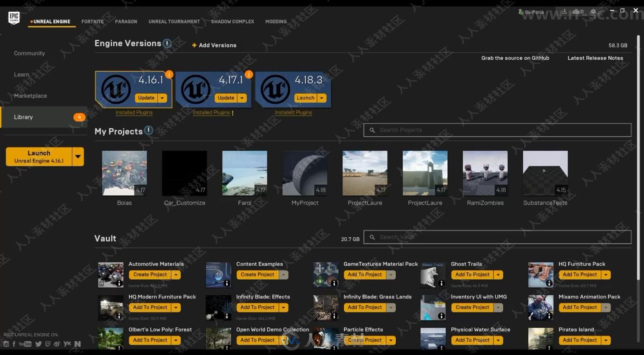644x355 pixels.
Task: Open the Car_Customize project thumbnail
Action: pyautogui.click(x=185, y=173)
